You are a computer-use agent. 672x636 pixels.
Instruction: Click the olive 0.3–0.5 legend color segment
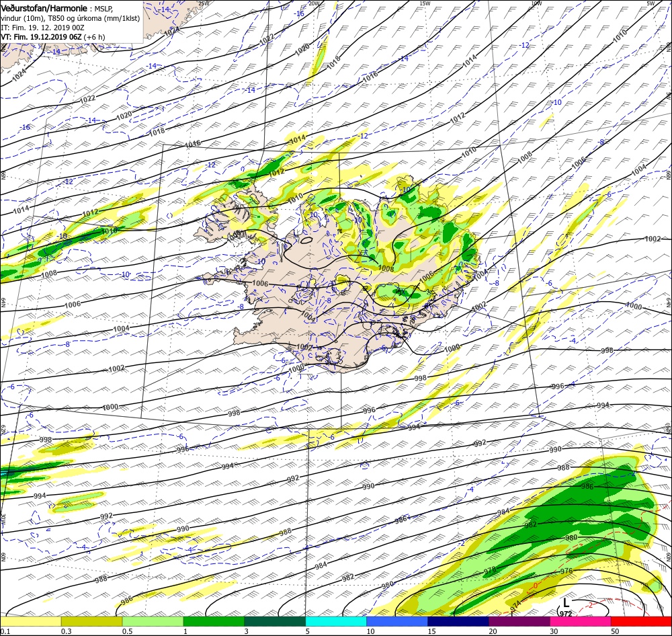tap(91, 621)
